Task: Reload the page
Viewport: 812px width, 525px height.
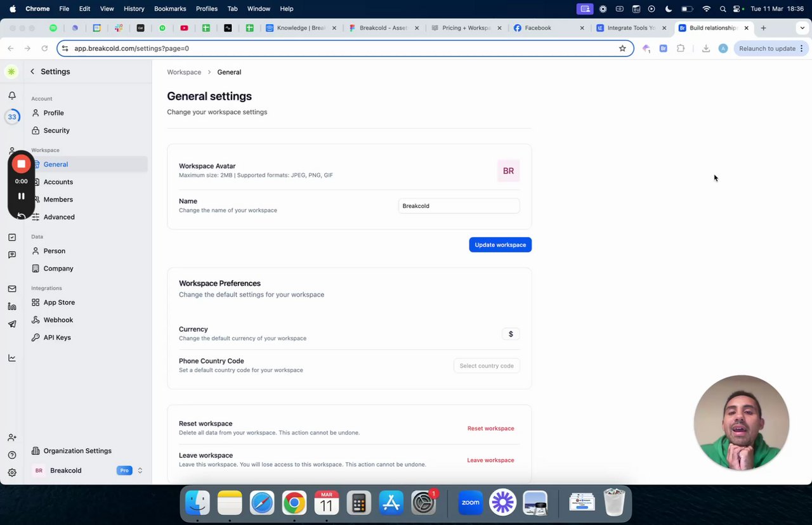Action: 44,48
